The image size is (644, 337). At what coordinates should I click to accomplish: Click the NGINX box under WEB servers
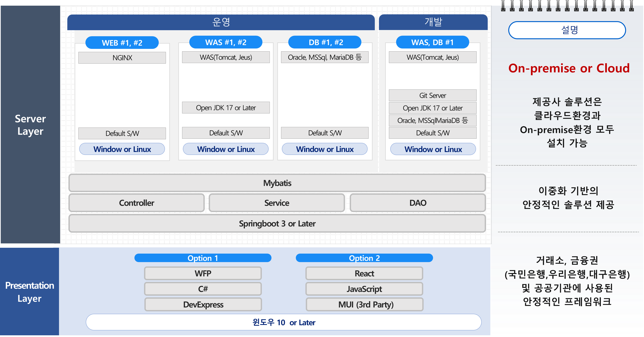pyautogui.click(x=122, y=58)
